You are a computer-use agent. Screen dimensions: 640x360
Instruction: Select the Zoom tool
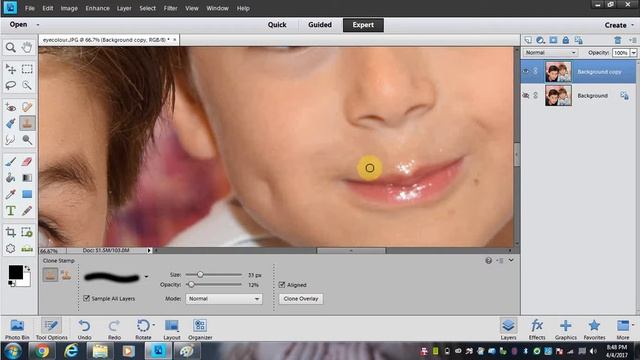point(11,47)
